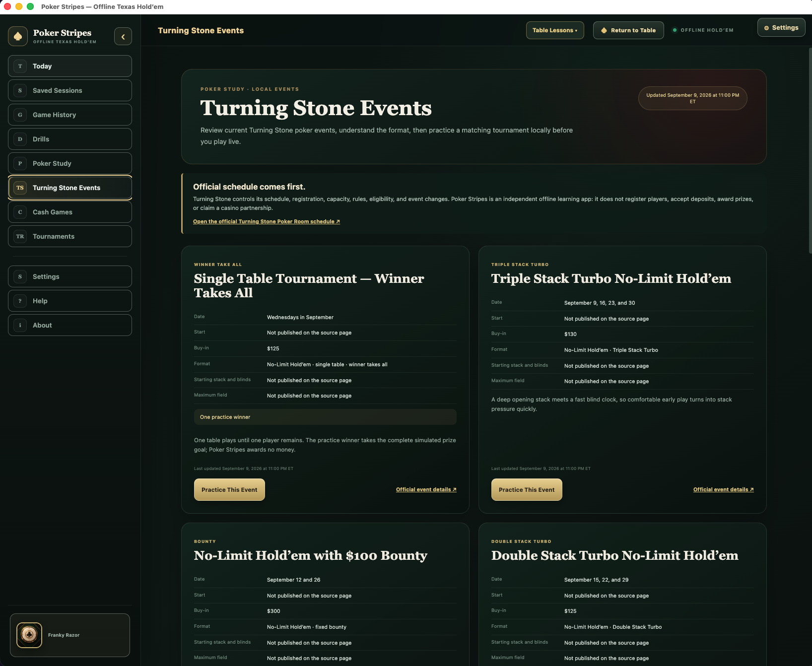Image resolution: width=812 pixels, height=666 pixels.
Task: Click the TR icon beside Tournaments
Action: (20, 236)
